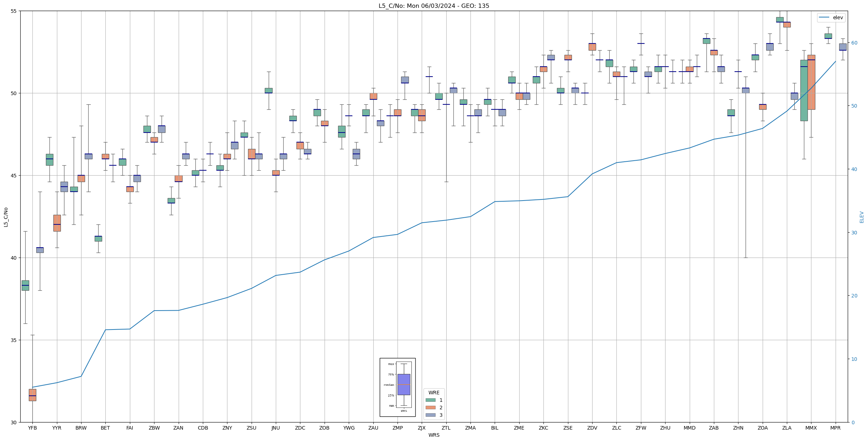868x441 pixels.
Task: Click the green WRE 1 legend swatch
Action: [x=430, y=400]
